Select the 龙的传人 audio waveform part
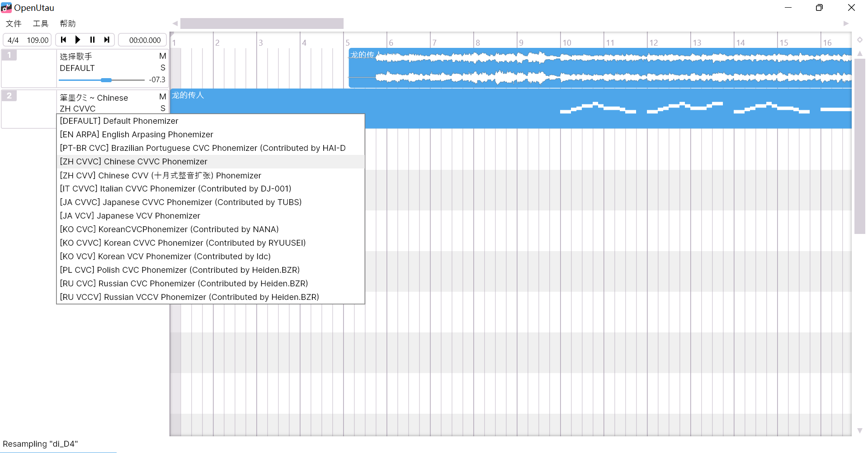The width and height of the screenshot is (868, 453). pos(600,68)
